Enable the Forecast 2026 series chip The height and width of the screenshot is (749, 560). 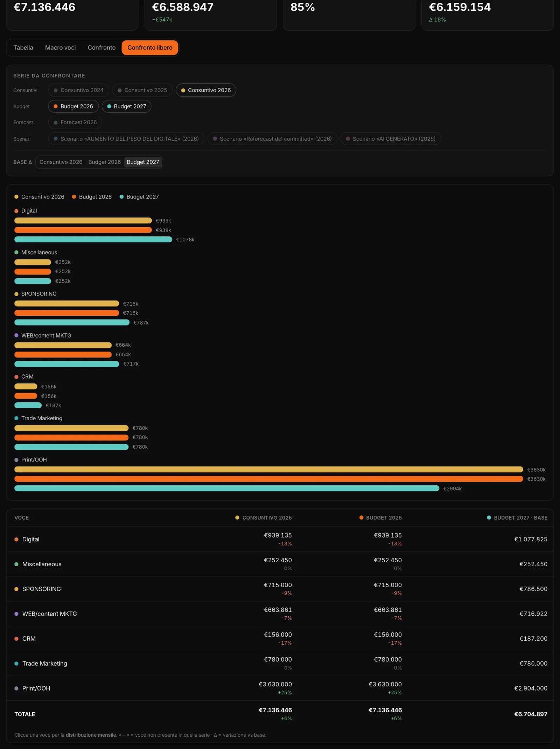point(75,122)
